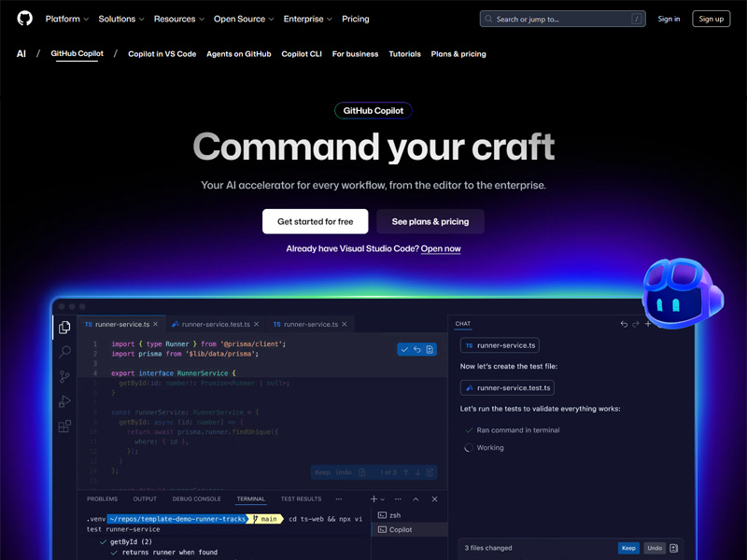The image size is (747, 560).
Task: Open the Debug Console panel
Action: coord(195,498)
